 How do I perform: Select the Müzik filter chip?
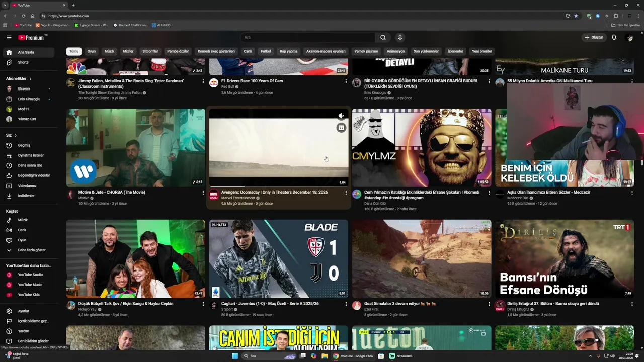pyautogui.click(x=109, y=51)
